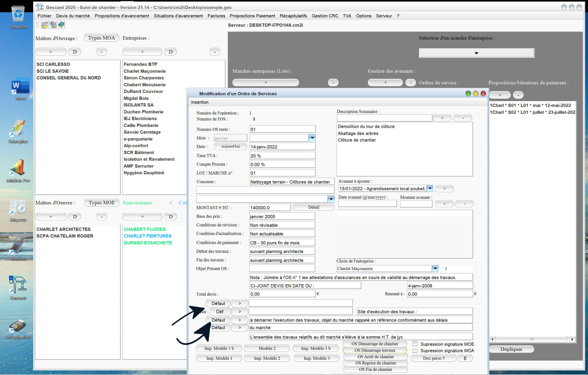Tick the Supression signature MOA checkbox
588x375 pixels.
415,350
